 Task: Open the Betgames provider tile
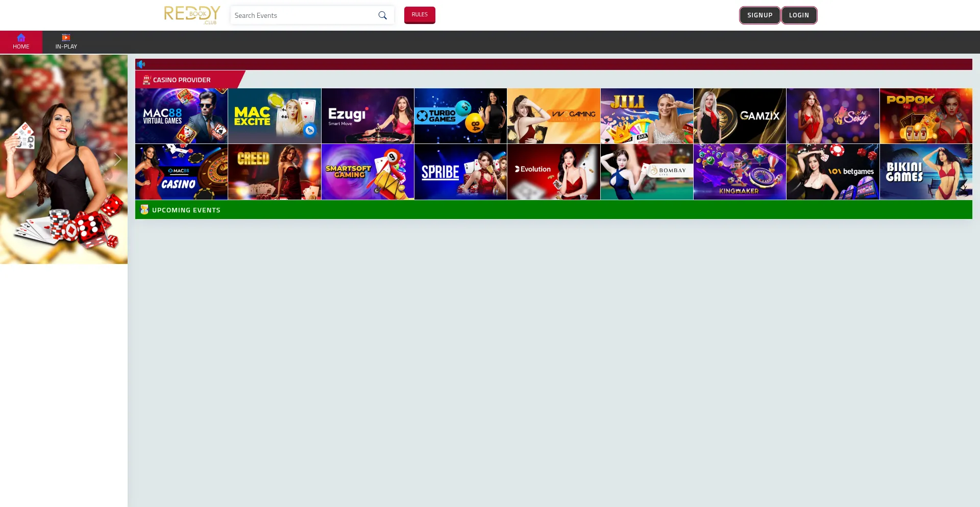tap(833, 172)
